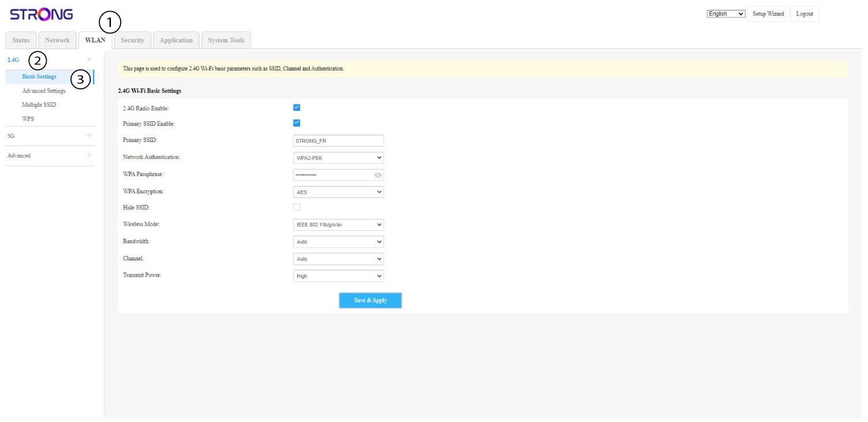
Task: Enable the Hide SSID checkbox
Action: pos(296,207)
